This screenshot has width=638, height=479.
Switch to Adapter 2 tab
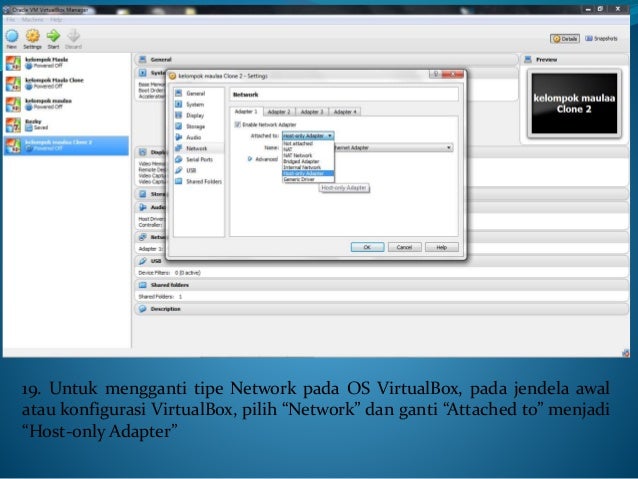279,112
